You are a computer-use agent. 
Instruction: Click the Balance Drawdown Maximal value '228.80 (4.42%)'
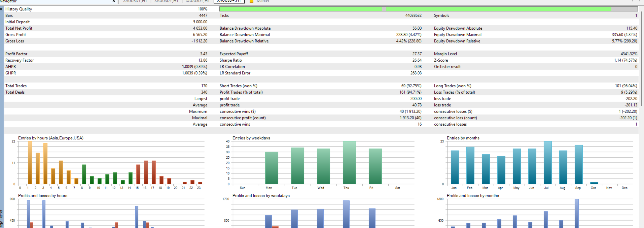409,35
